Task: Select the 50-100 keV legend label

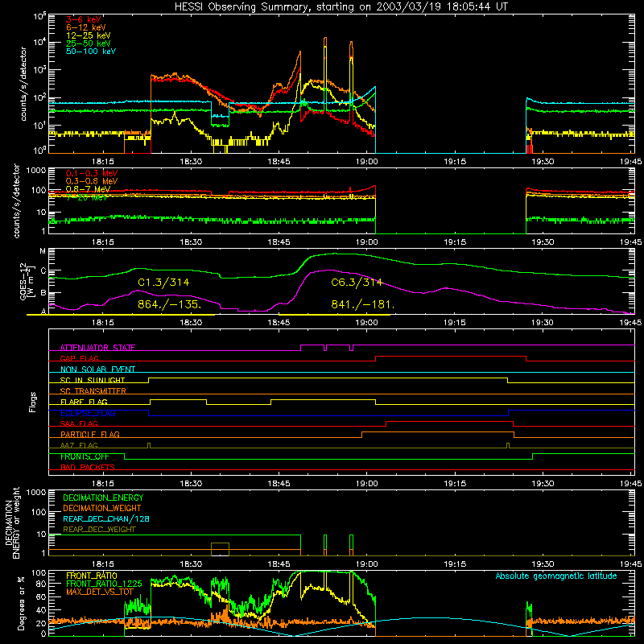Action: (x=91, y=52)
